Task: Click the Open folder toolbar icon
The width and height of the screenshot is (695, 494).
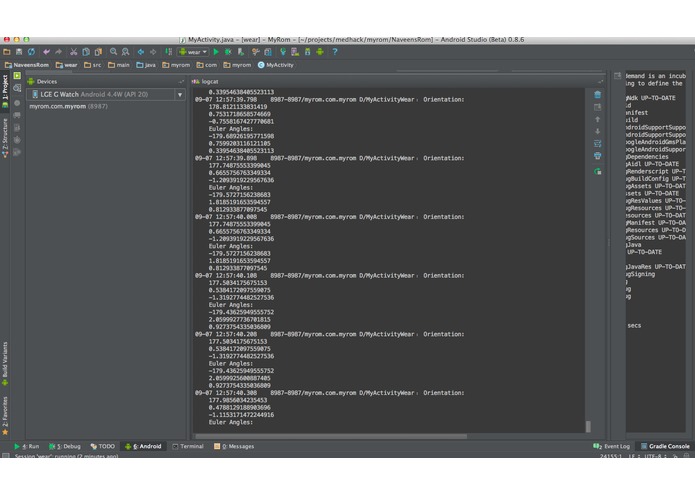Action: [7, 52]
